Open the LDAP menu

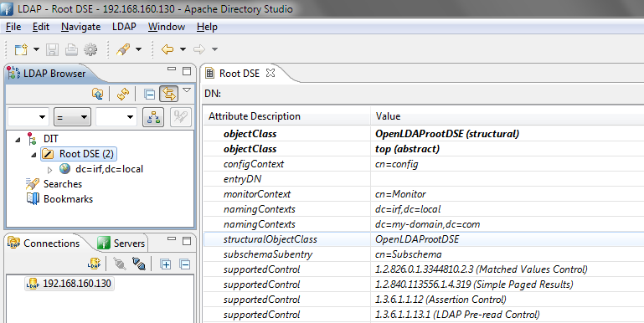(x=124, y=27)
